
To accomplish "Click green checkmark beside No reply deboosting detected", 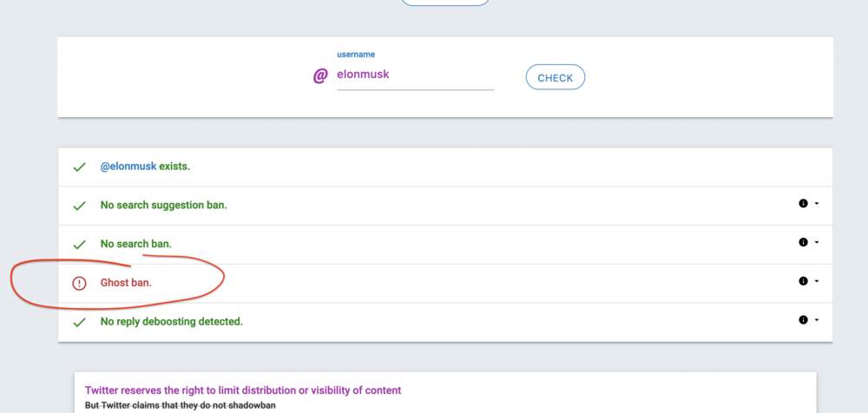I will pos(79,322).
